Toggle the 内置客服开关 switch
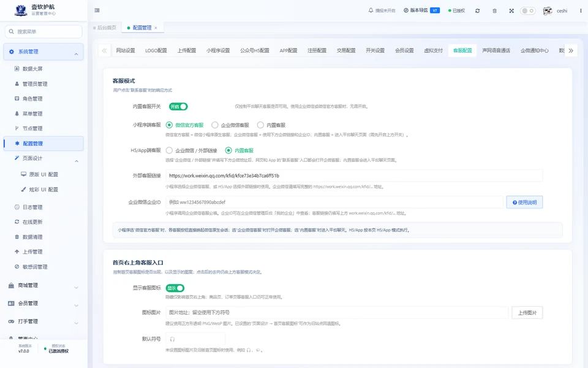588x368 pixels. pos(178,107)
